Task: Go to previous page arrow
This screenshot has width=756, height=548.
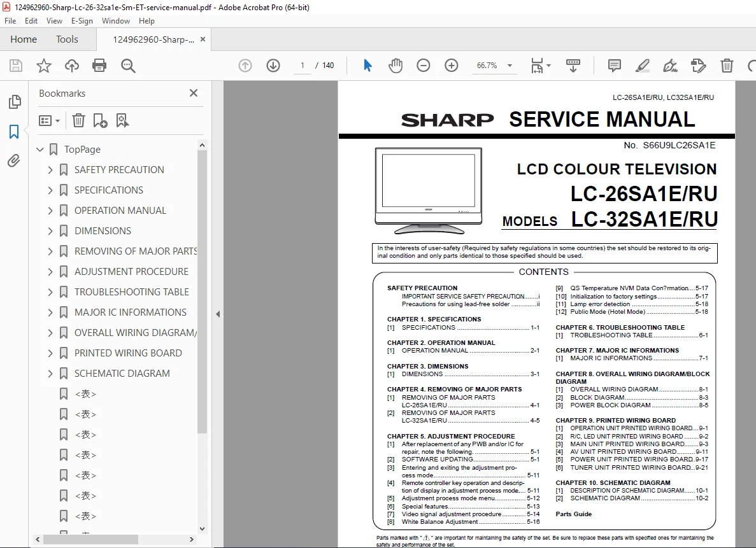Action: coord(245,66)
